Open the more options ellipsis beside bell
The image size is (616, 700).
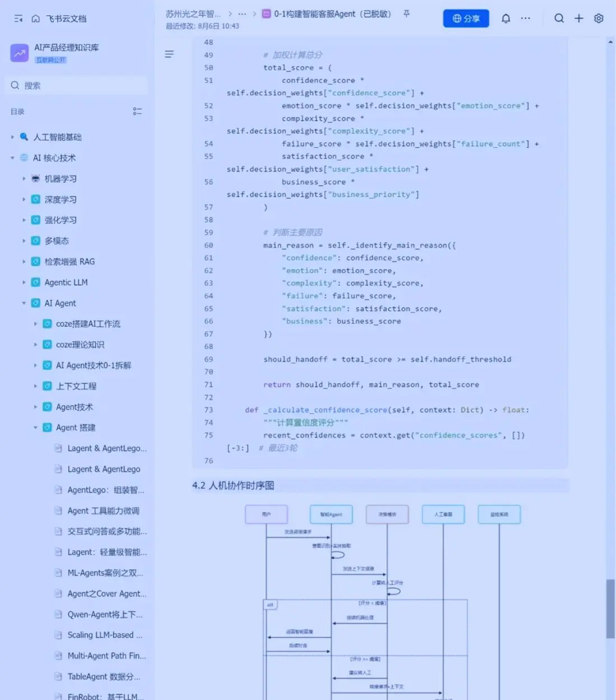525,18
